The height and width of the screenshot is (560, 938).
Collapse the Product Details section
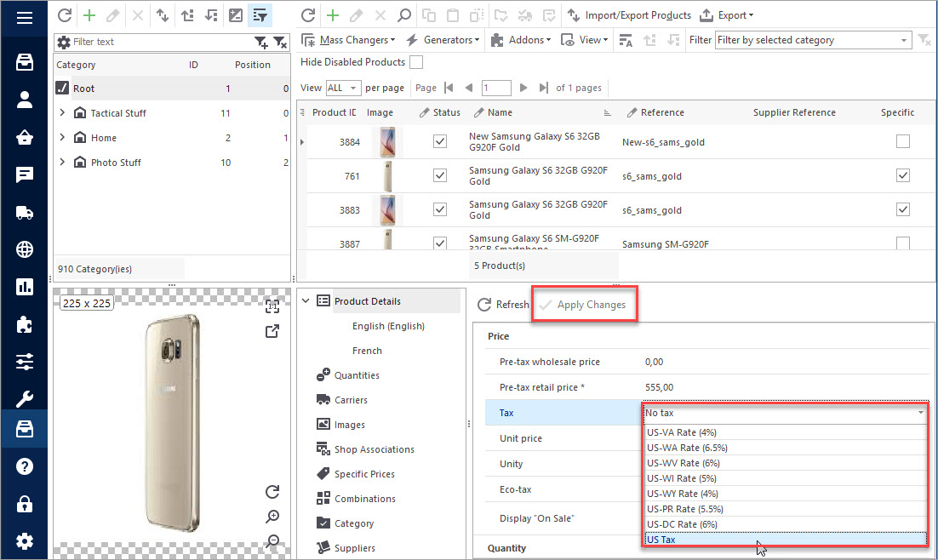click(306, 300)
